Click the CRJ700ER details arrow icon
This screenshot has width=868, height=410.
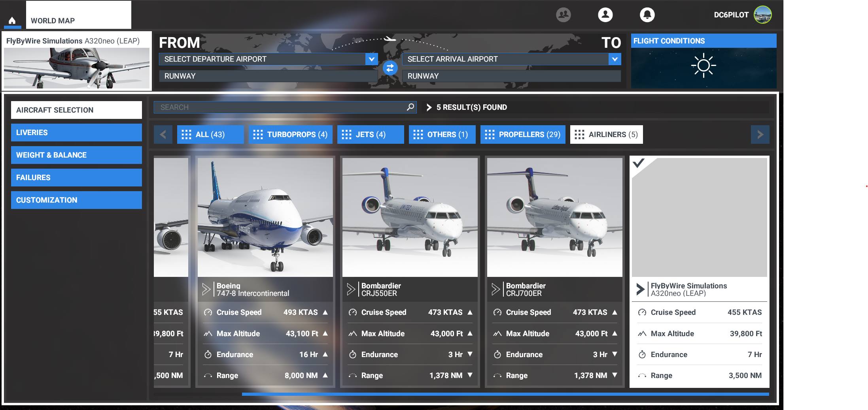[495, 290]
